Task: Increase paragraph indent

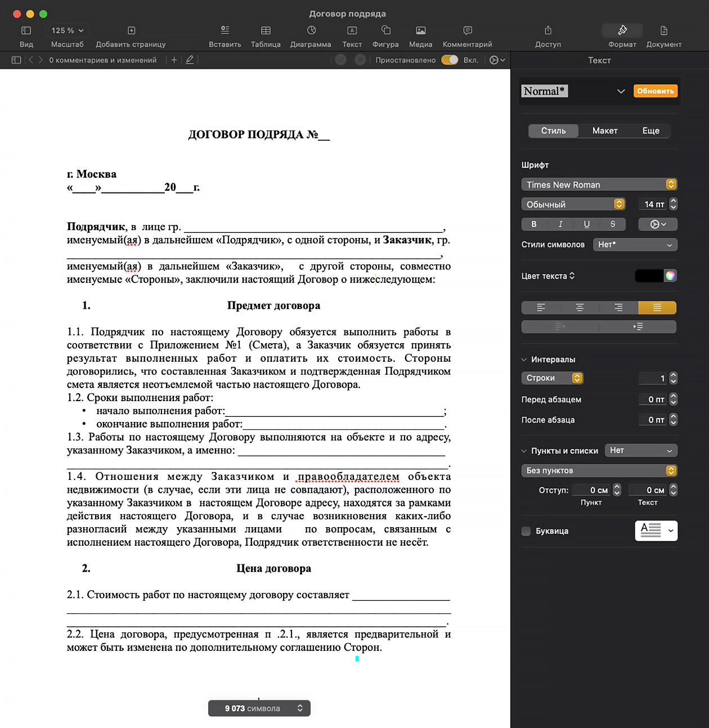Action: point(638,326)
